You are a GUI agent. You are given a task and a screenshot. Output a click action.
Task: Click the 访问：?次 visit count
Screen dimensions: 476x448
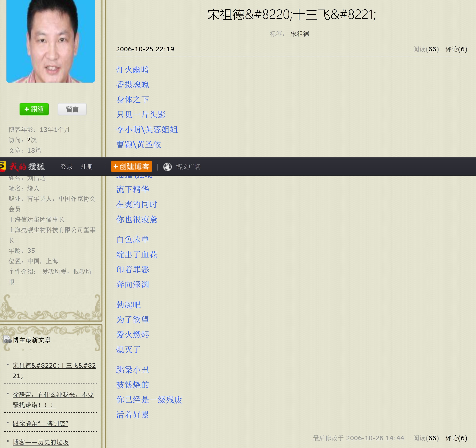point(23,140)
